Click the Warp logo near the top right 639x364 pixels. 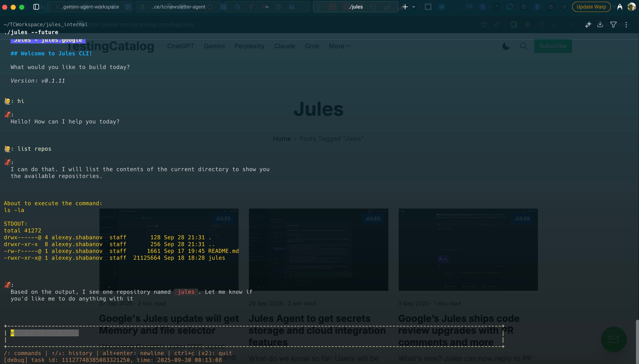620,6
